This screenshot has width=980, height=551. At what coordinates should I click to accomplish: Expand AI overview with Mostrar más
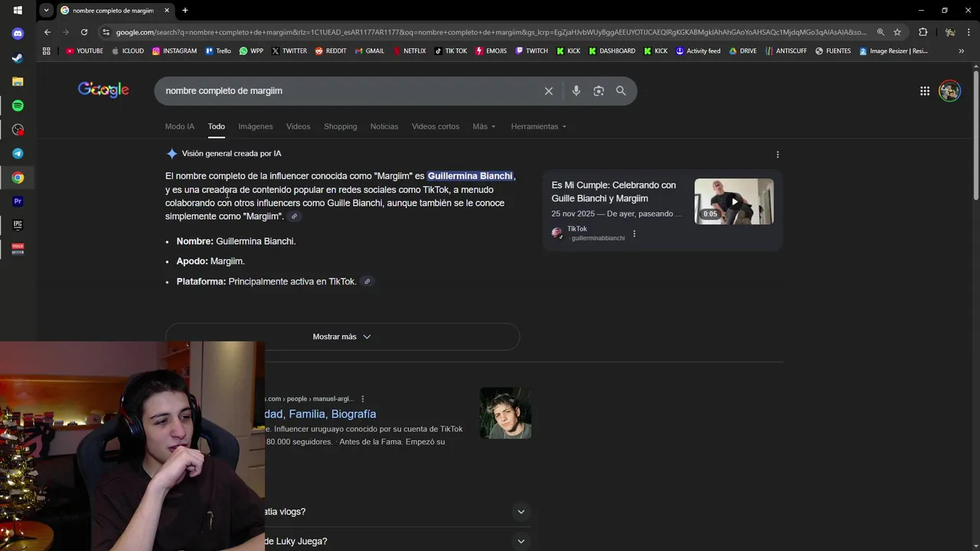pyautogui.click(x=342, y=337)
